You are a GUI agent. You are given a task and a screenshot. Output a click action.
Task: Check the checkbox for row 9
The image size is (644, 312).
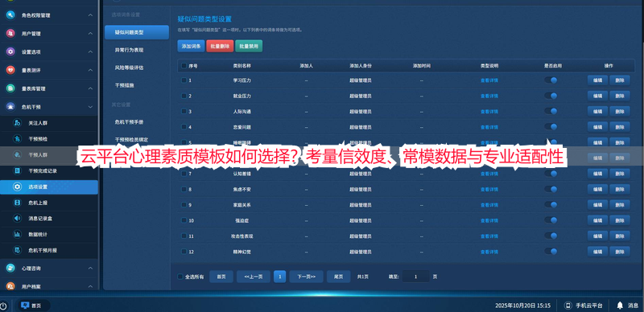(x=184, y=205)
